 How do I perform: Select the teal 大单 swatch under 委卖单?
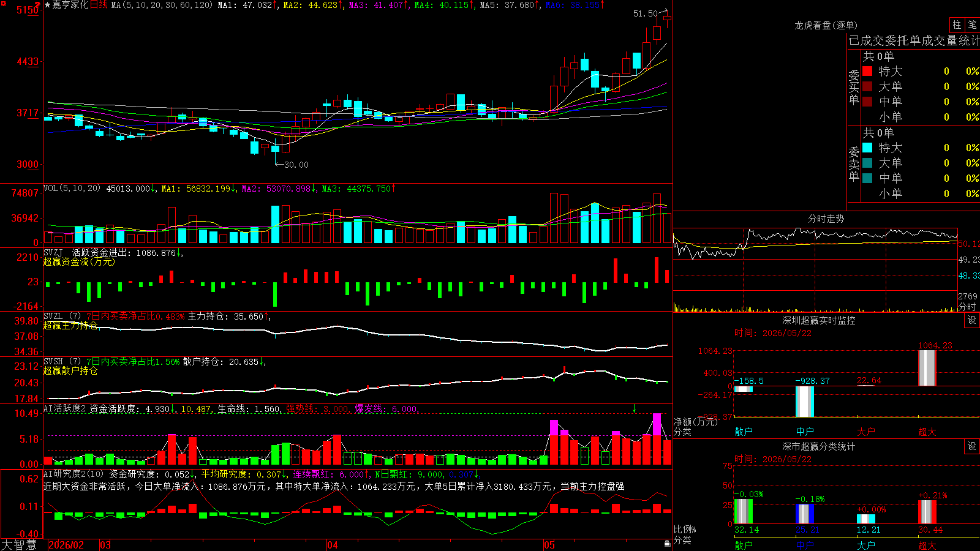[867, 163]
